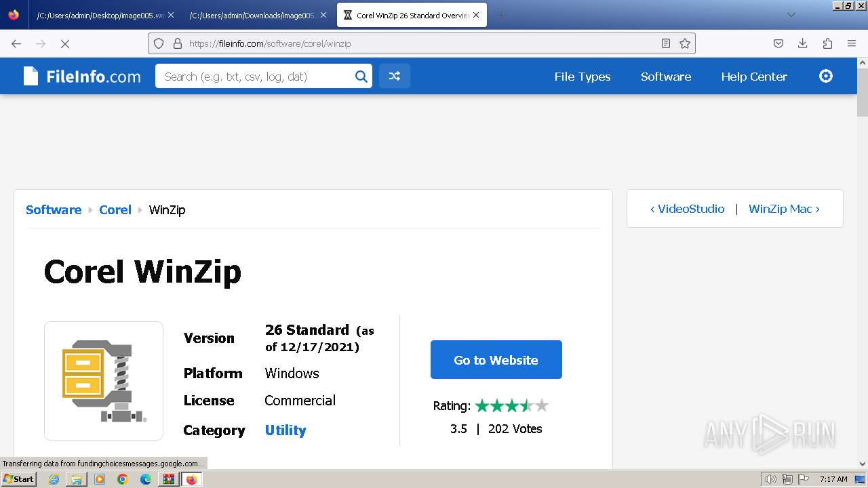
Task: Close the Corel WinZip tab
Action: coord(476,15)
